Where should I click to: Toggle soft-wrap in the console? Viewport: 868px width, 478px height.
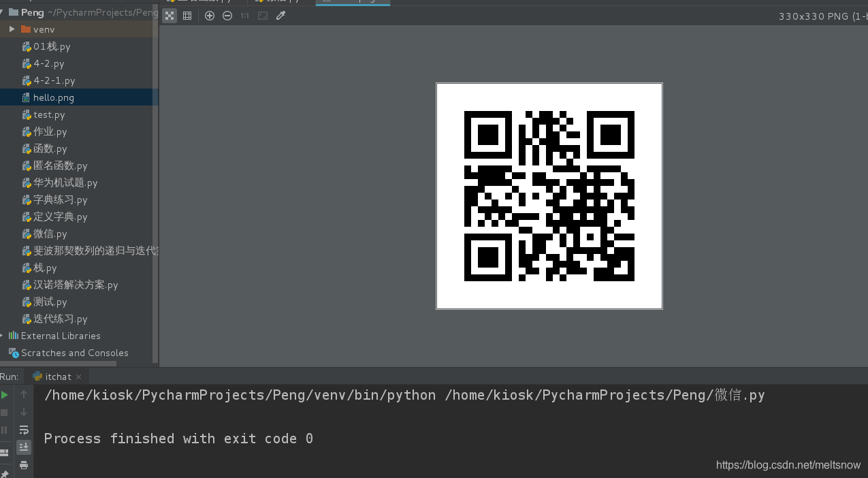click(x=24, y=430)
